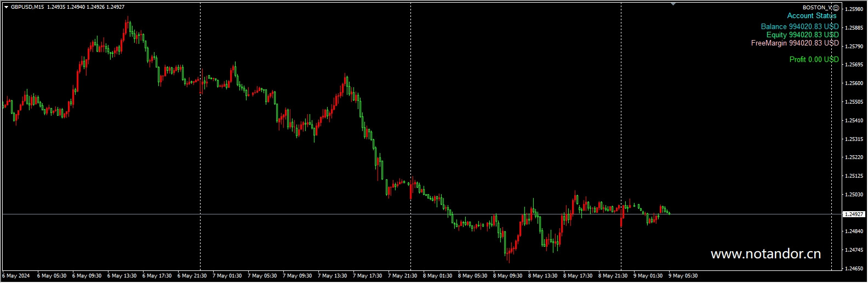The image size is (868, 283).
Task: Click the 6 May 2024 time axis label
Action: 16,276
